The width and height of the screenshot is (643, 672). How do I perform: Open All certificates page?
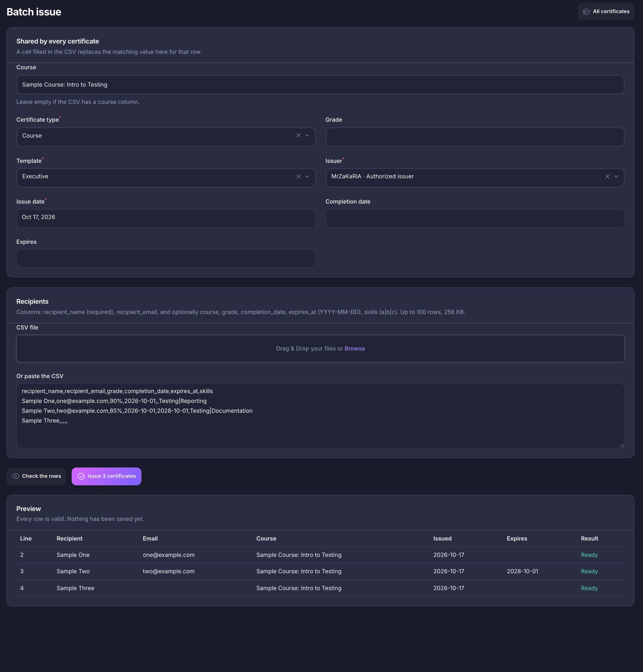click(606, 12)
